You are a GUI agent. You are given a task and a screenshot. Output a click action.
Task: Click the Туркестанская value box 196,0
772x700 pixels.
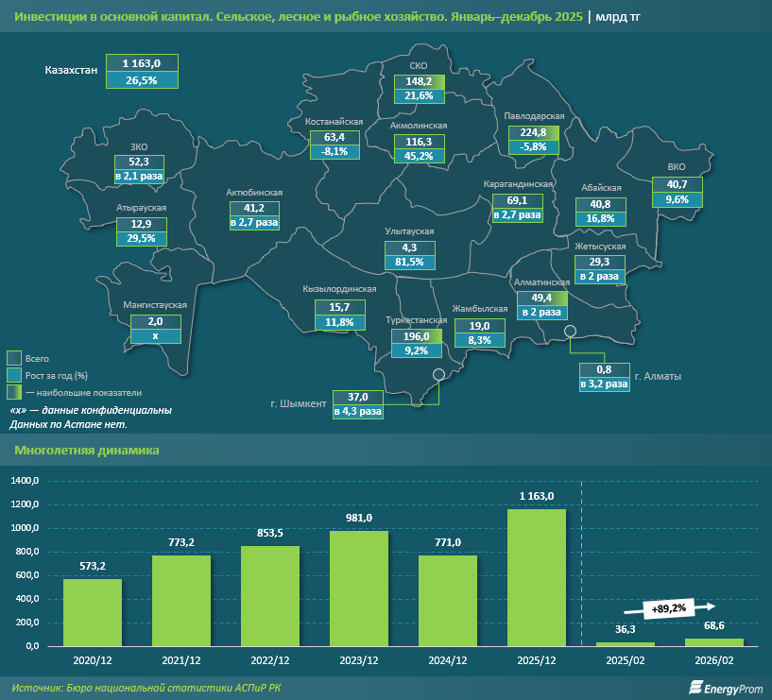(417, 336)
